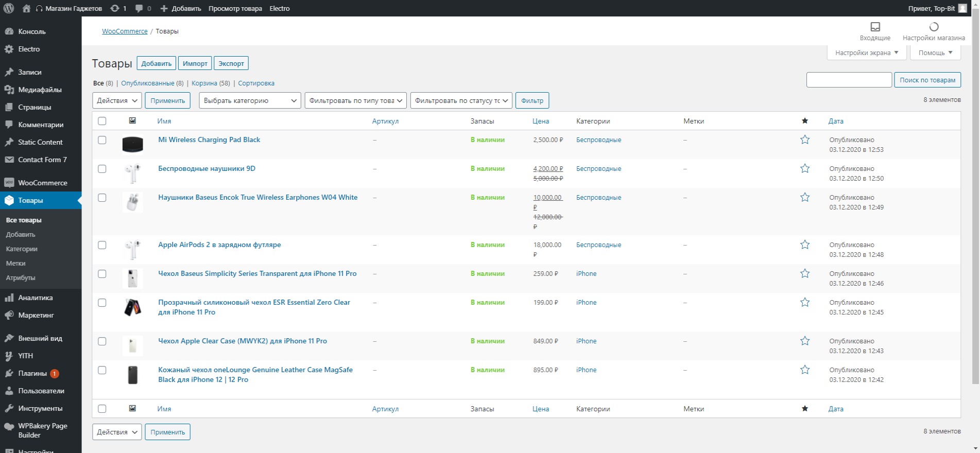Image resolution: width=980 pixels, height=453 pixels.
Task: Star the Apple Clear Case MWYK2 product
Action: coord(805,341)
